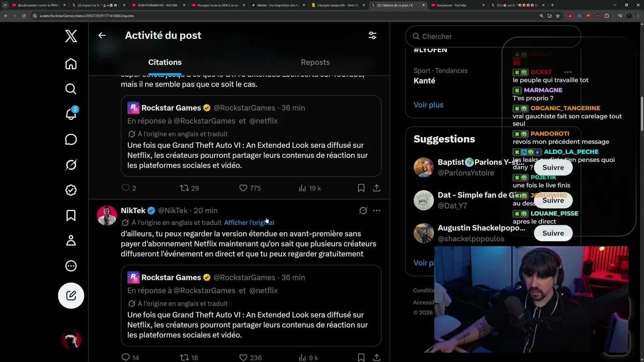Go to the Home timeline icon
Image resolution: width=644 pixels, height=362 pixels.
click(x=71, y=64)
